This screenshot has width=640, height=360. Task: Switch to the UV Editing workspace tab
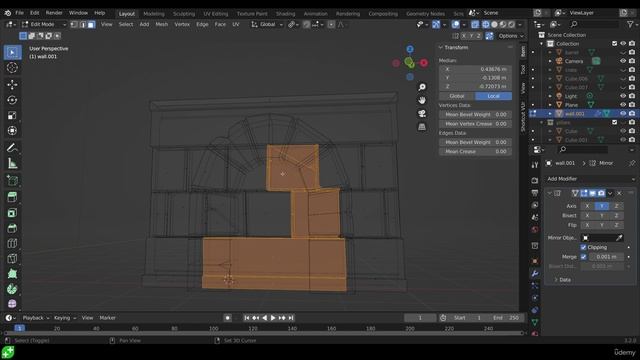[216, 13]
